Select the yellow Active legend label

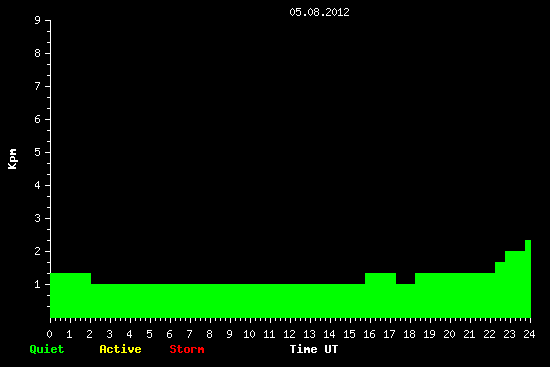pyautogui.click(x=120, y=349)
